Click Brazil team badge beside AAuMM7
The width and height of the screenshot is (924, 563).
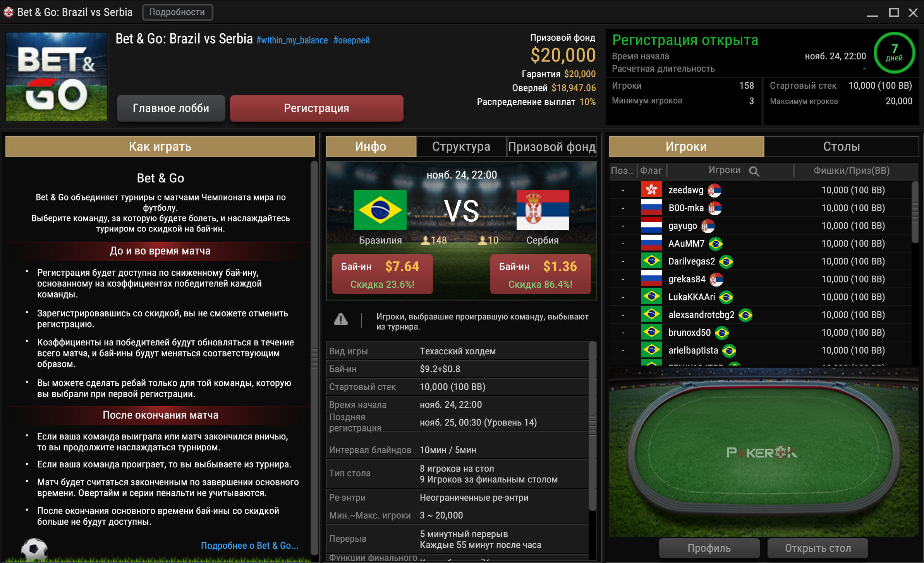click(x=715, y=244)
